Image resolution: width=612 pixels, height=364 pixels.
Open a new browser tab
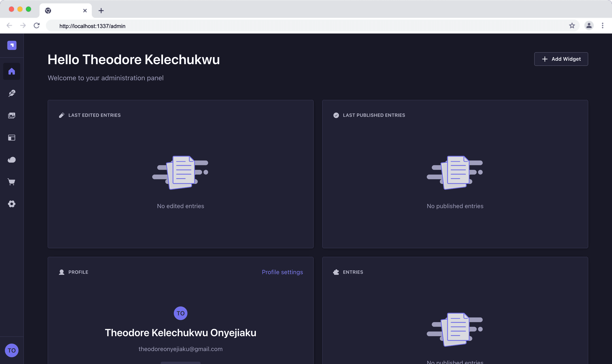(101, 11)
